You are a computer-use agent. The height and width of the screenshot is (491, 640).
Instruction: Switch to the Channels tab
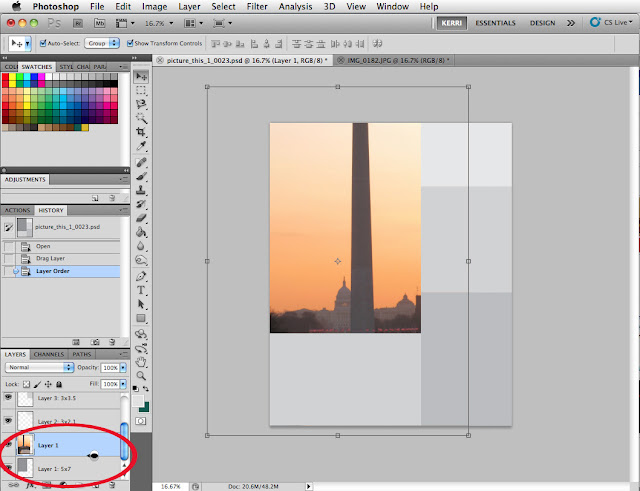[x=48, y=354]
